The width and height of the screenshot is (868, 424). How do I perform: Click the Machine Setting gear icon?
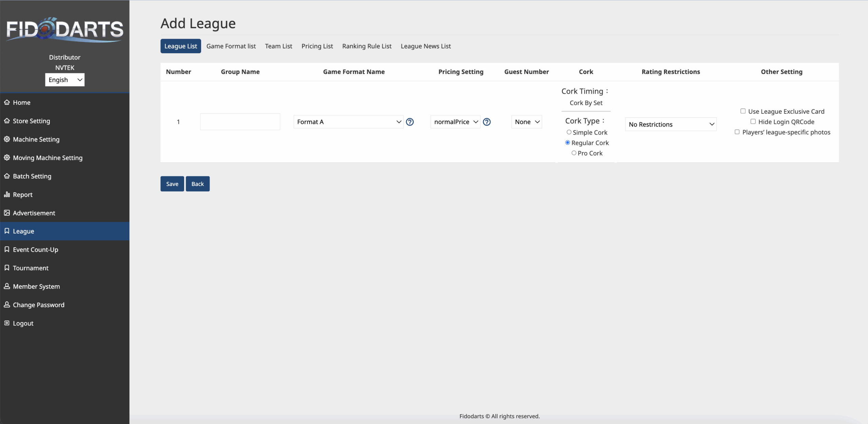coord(7,139)
